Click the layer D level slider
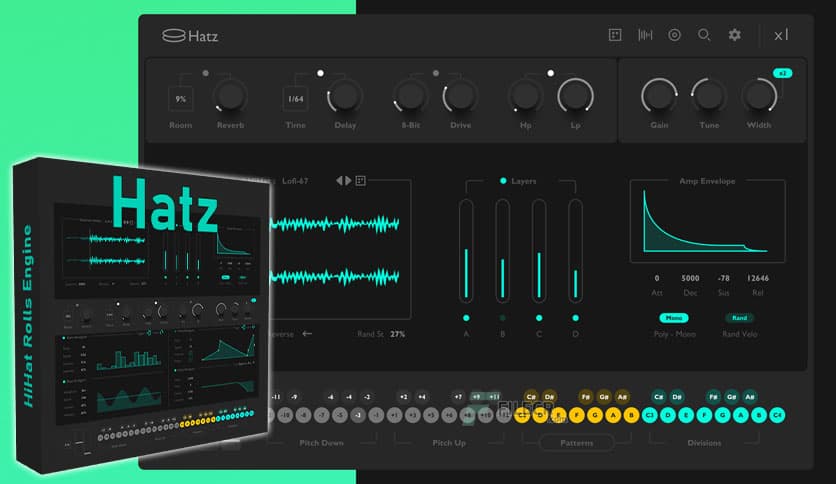The image size is (836, 484). click(575, 251)
